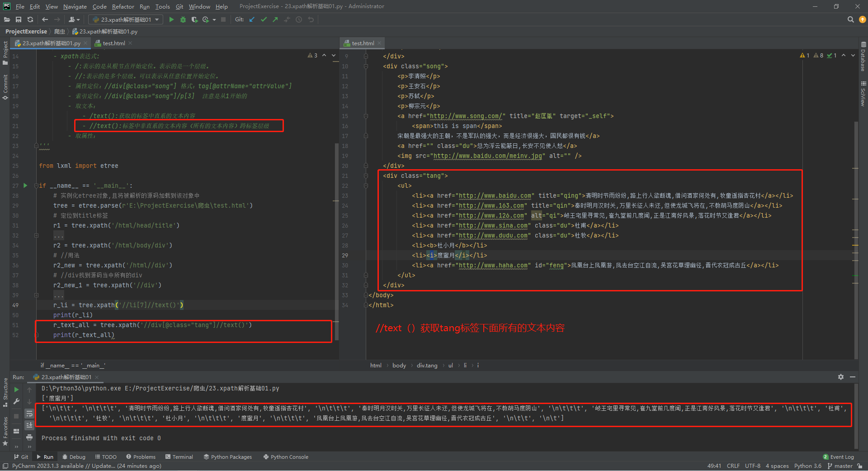
Task: Click the Save All disk icon
Action: (19, 19)
